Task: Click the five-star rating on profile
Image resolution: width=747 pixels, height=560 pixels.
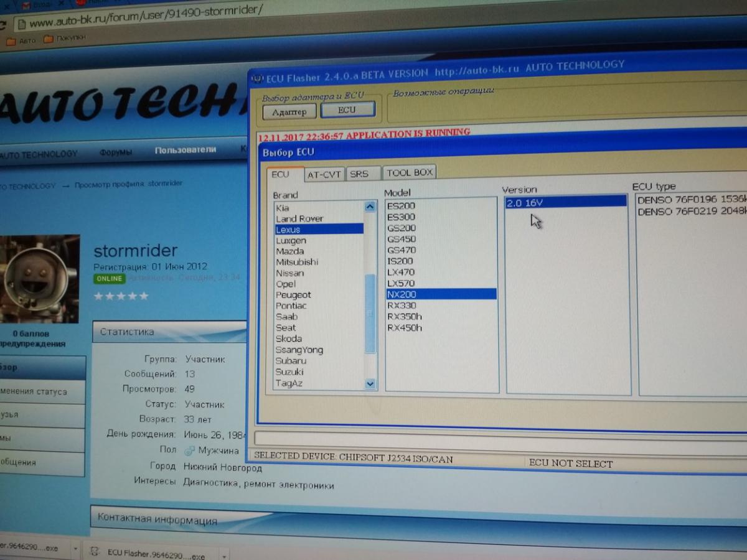Action: [x=121, y=296]
